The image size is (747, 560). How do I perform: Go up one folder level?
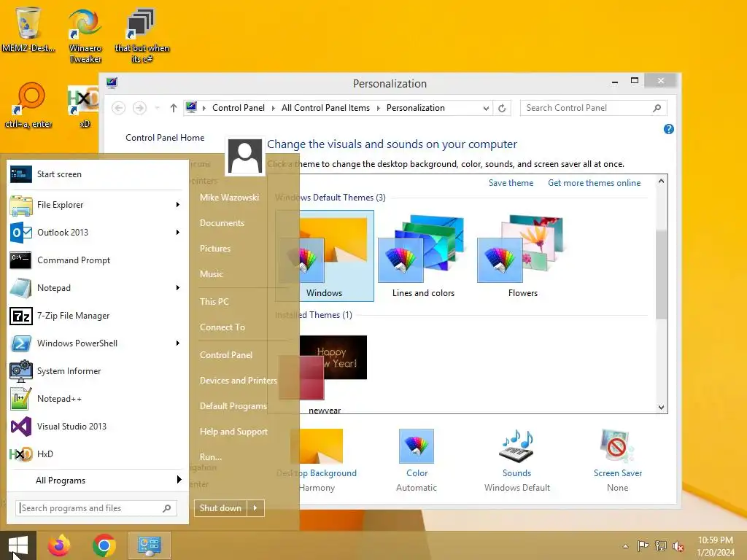pyautogui.click(x=174, y=108)
